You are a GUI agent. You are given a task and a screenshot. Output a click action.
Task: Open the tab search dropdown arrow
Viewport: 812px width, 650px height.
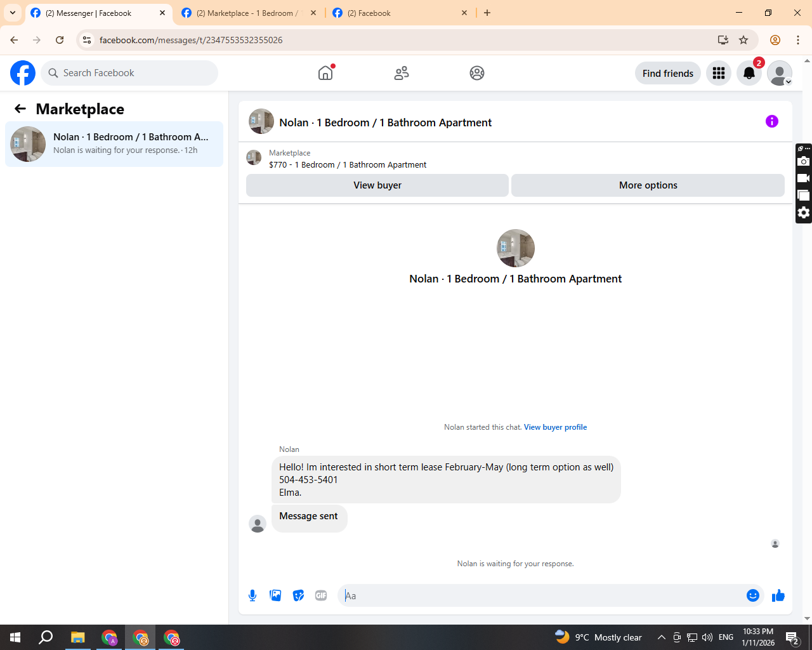click(13, 13)
